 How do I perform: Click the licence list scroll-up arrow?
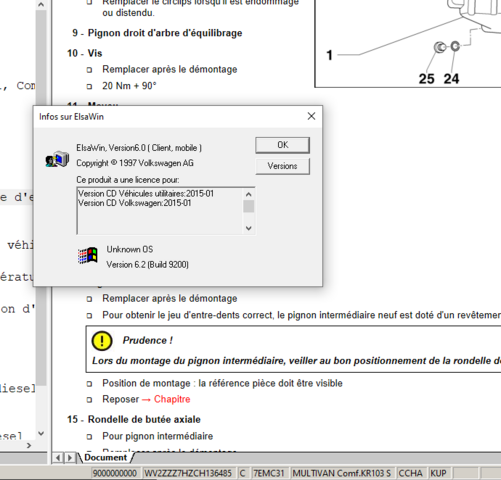(248, 194)
